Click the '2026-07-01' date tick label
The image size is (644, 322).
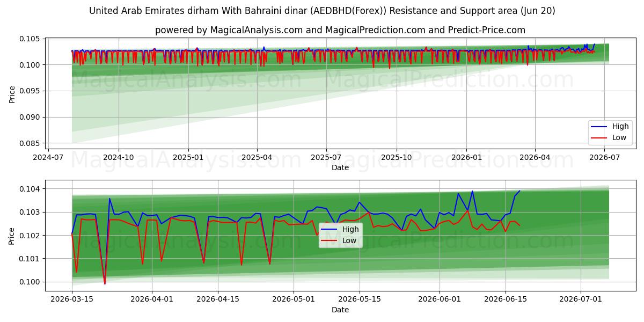pos(581,300)
